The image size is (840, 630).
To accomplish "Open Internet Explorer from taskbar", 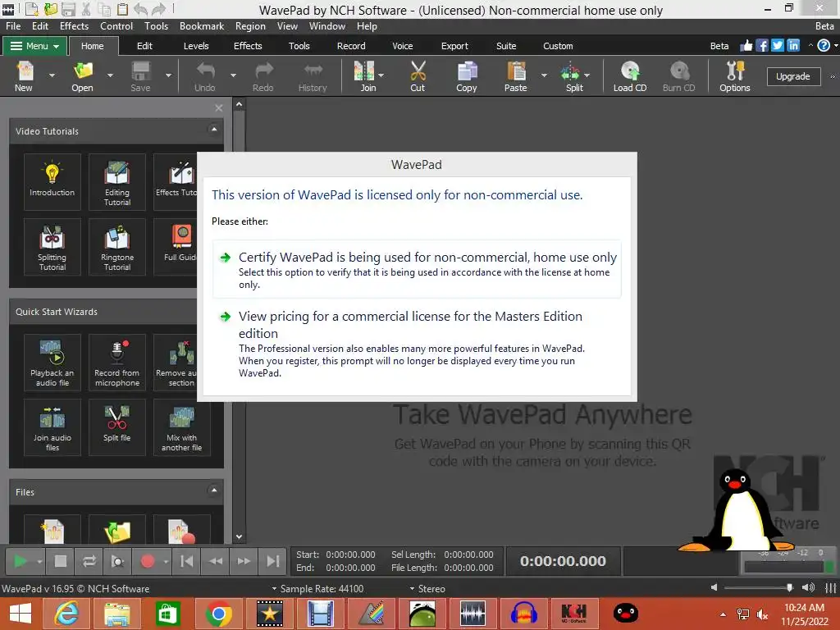I will point(66,614).
